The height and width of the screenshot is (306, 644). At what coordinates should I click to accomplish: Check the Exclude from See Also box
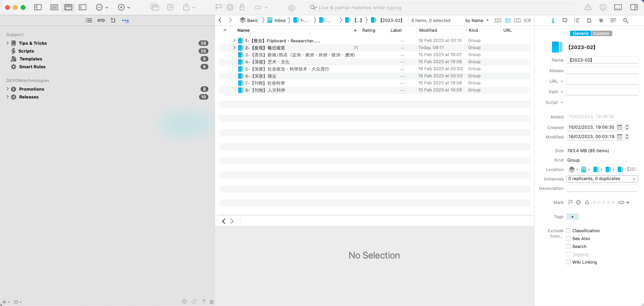[568, 239]
